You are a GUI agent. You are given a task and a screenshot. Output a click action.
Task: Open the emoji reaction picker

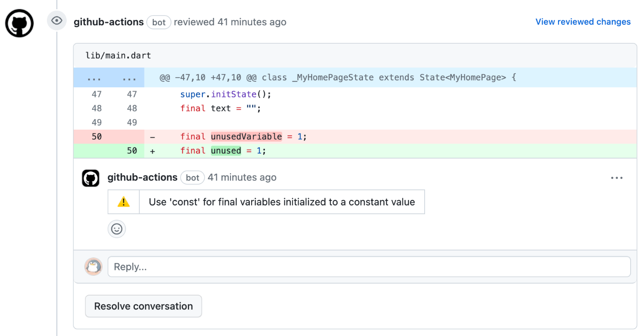pos(117,229)
